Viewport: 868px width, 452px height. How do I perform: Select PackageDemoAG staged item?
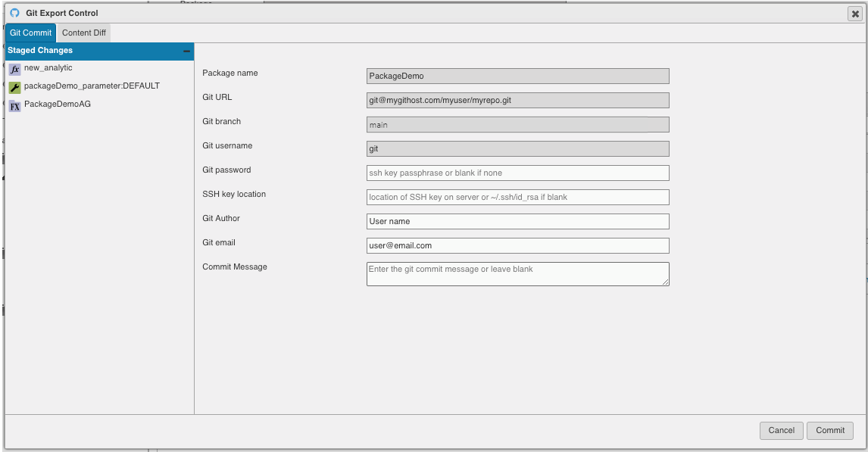coord(58,104)
